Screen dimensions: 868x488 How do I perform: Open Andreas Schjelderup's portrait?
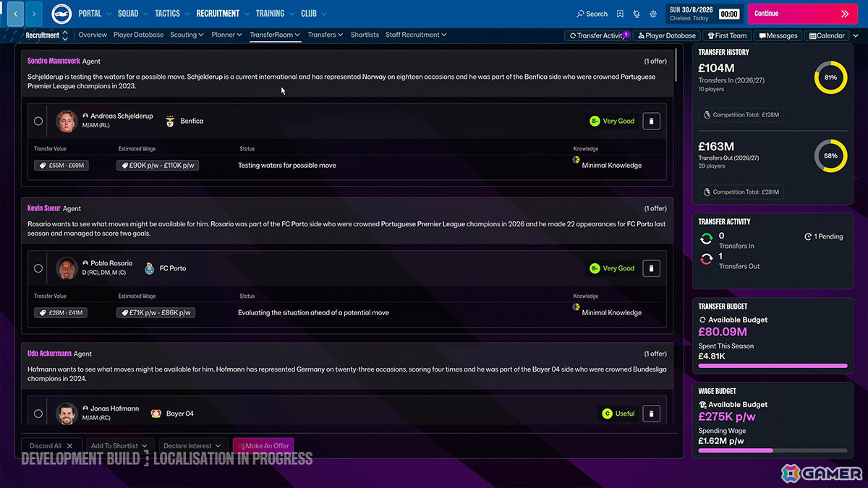point(67,121)
